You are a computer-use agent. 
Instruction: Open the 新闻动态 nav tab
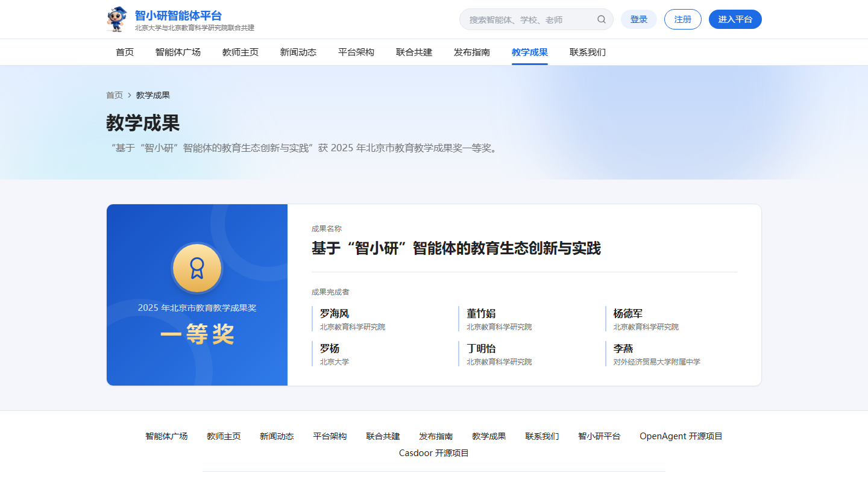[x=298, y=52]
